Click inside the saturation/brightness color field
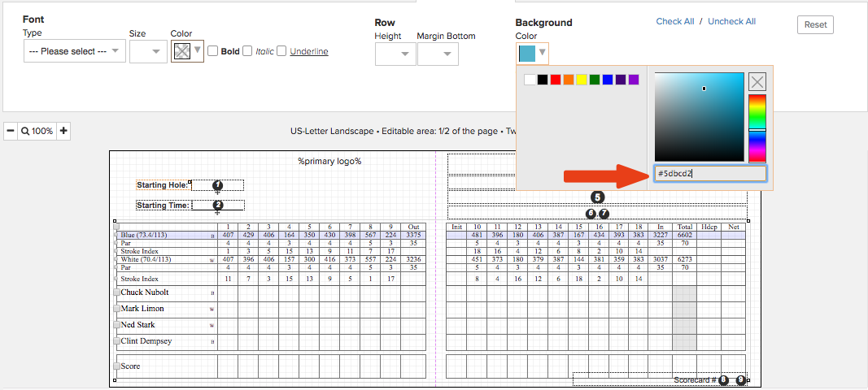 699,117
